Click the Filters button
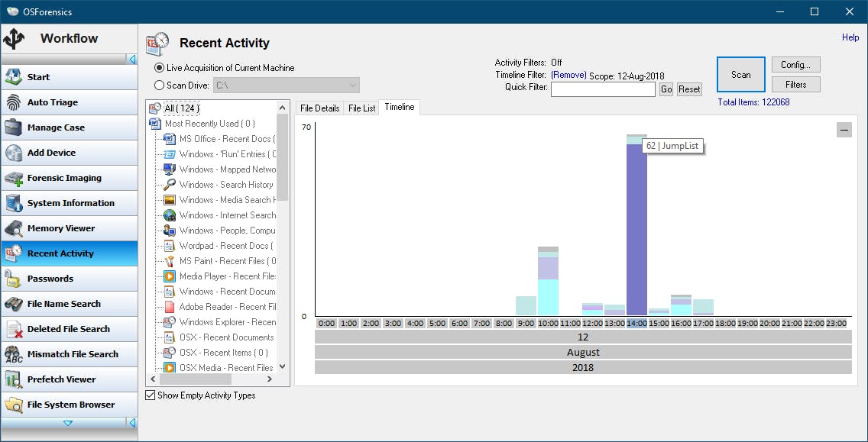Screen dimensions: 868x442 (795, 85)
